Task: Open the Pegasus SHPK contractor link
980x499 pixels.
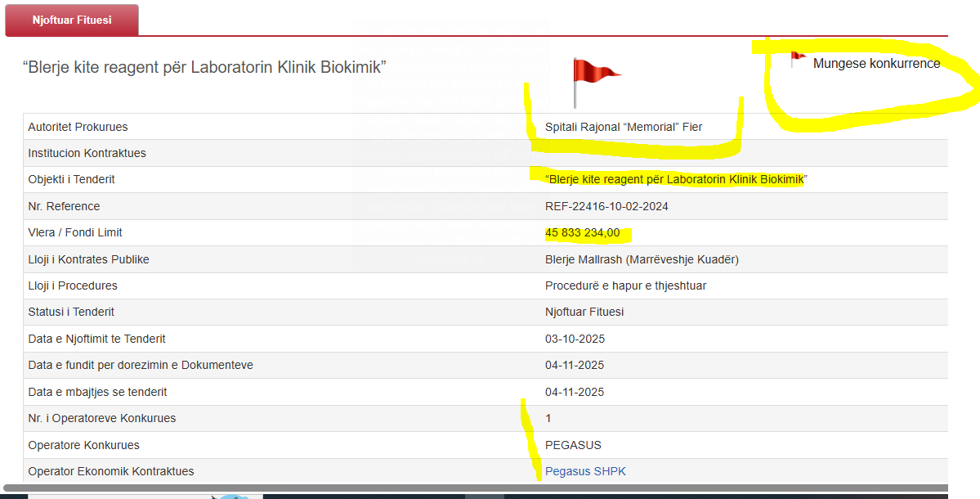Action: pyautogui.click(x=585, y=471)
